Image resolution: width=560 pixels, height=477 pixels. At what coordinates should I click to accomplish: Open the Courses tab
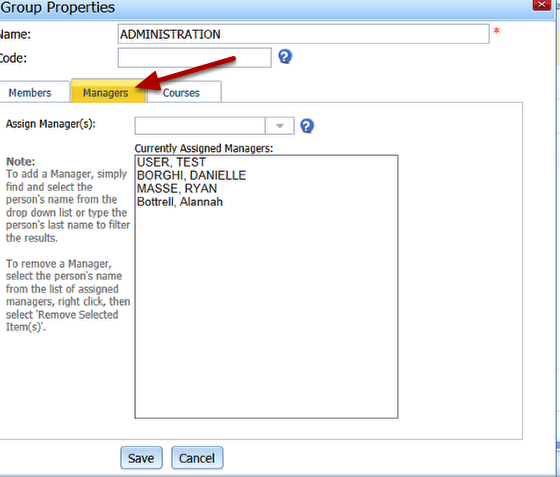pos(181,92)
